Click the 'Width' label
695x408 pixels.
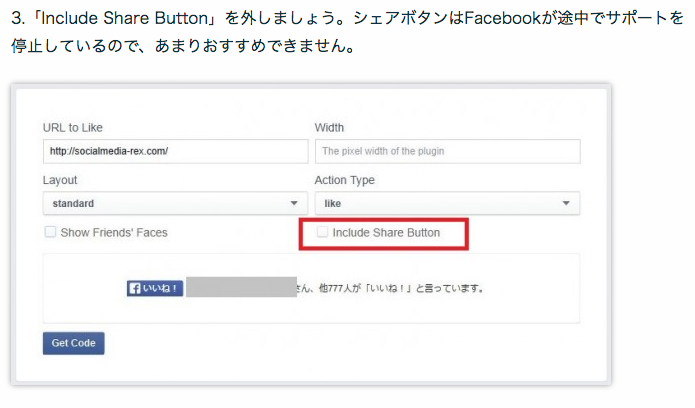coord(329,128)
